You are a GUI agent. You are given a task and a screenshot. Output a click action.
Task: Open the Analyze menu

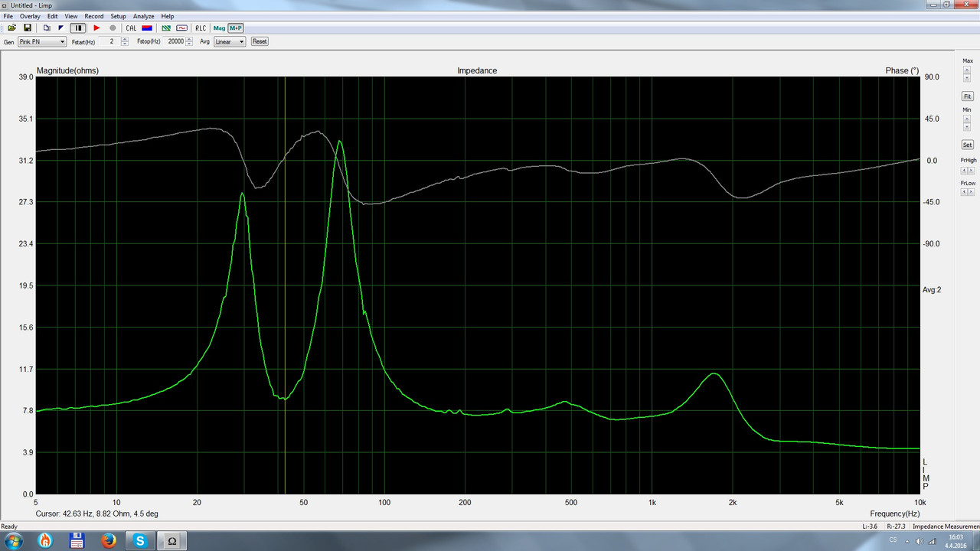point(143,16)
